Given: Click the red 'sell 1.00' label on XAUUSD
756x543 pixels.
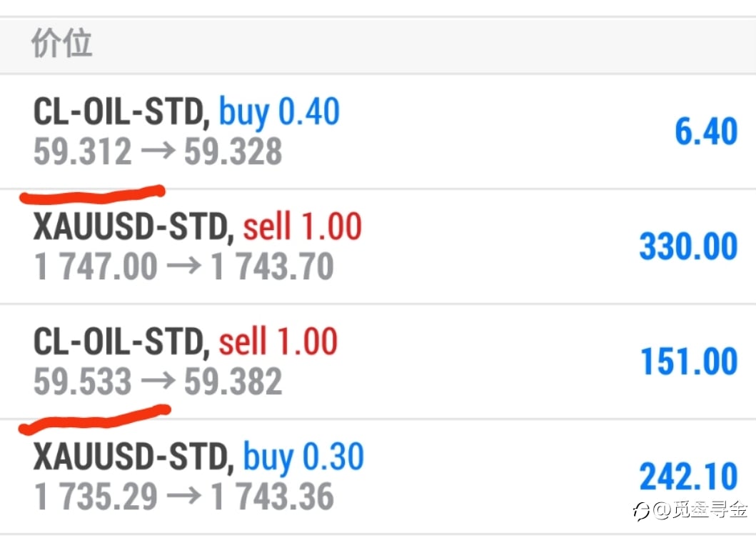Looking at the screenshot, I should pos(302,226).
